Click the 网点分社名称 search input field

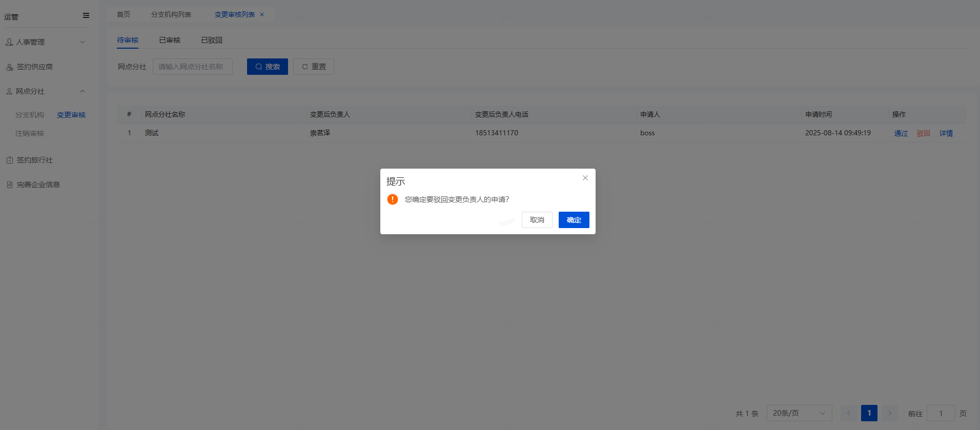coord(193,67)
